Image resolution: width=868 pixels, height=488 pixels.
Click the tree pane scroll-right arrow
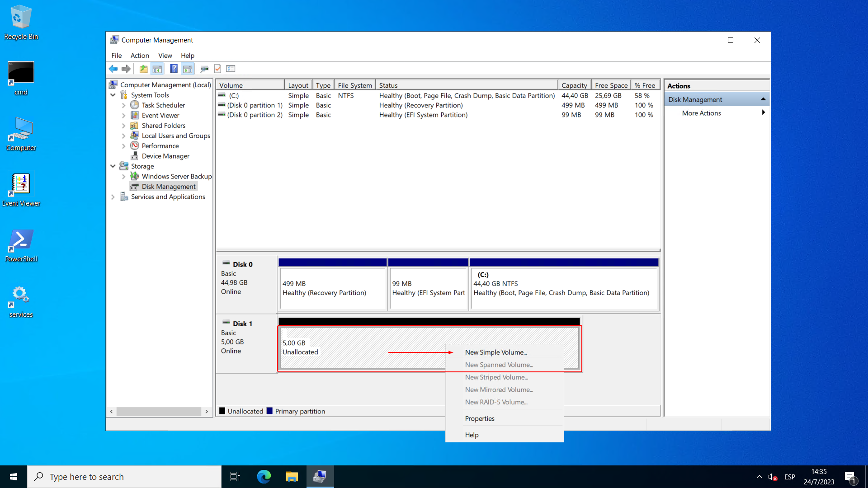pyautogui.click(x=207, y=411)
